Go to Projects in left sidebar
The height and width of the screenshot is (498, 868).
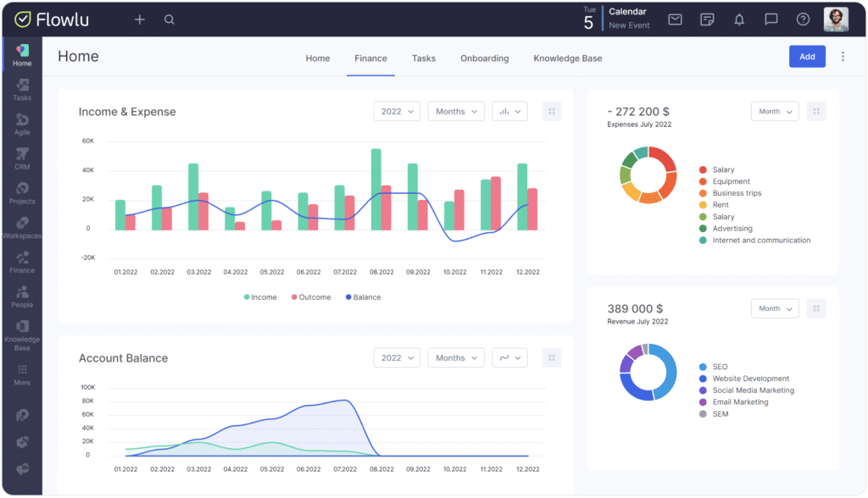pos(22,193)
